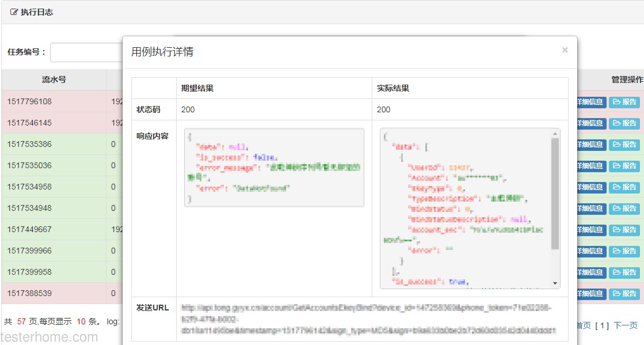Open 报告 for row 1517399966
This screenshot has width=644, height=345.
[624, 251]
